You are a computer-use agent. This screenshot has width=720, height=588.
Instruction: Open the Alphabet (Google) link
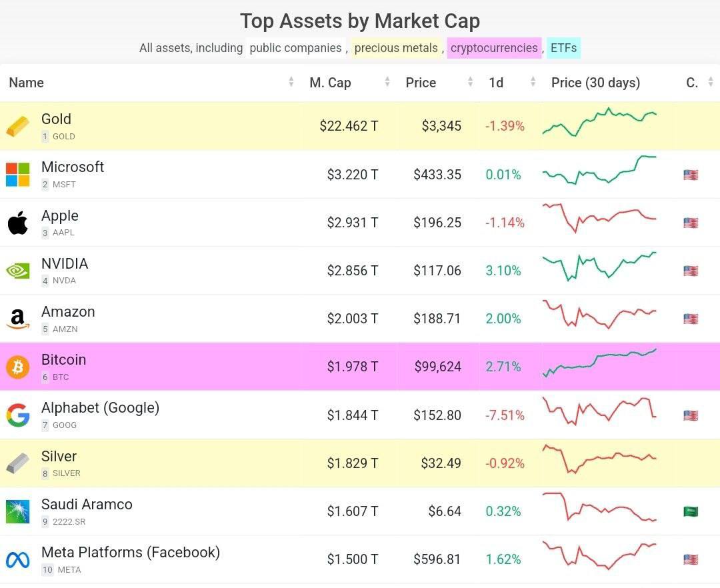(x=100, y=407)
